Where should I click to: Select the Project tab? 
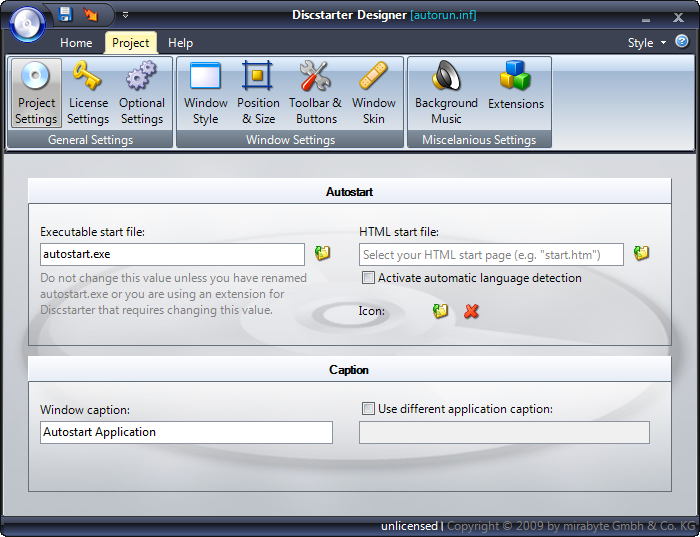130,43
